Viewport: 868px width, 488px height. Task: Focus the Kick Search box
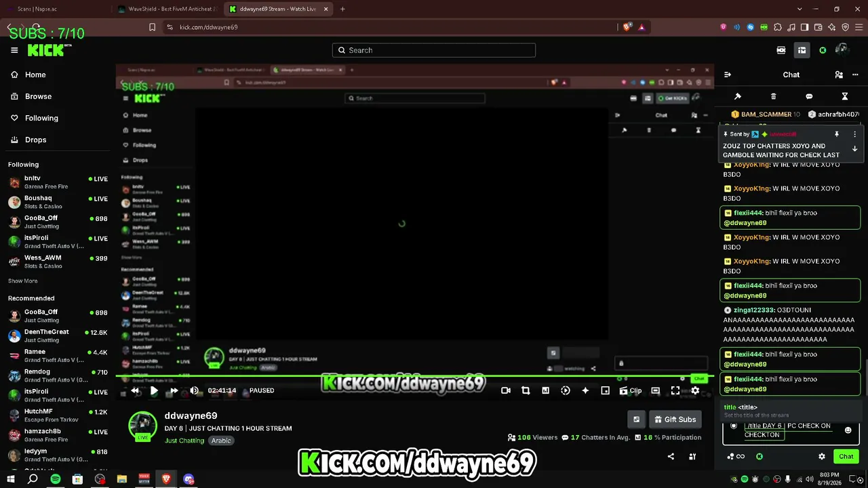(434, 50)
